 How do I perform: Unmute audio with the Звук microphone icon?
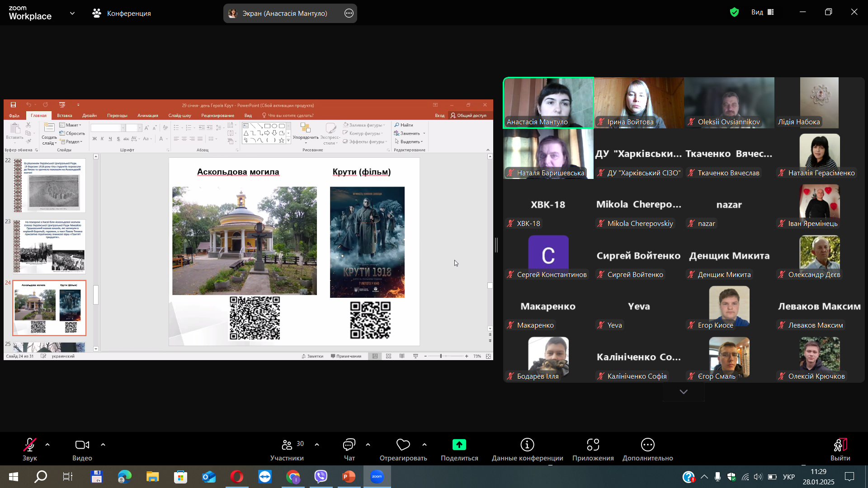tap(30, 445)
